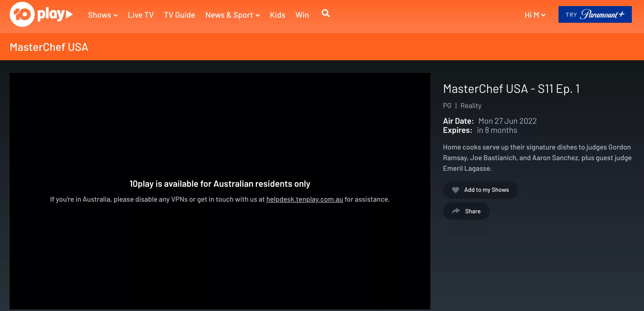Click the heart icon beside Add to my Shows
The height and width of the screenshot is (311, 644).
point(456,190)
